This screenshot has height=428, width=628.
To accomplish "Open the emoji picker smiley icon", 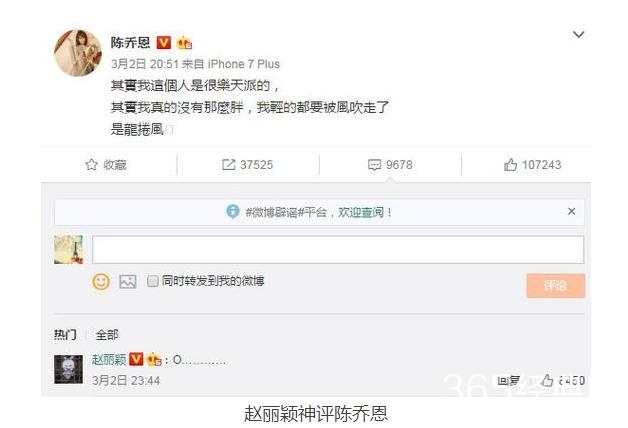I will 101,281.
